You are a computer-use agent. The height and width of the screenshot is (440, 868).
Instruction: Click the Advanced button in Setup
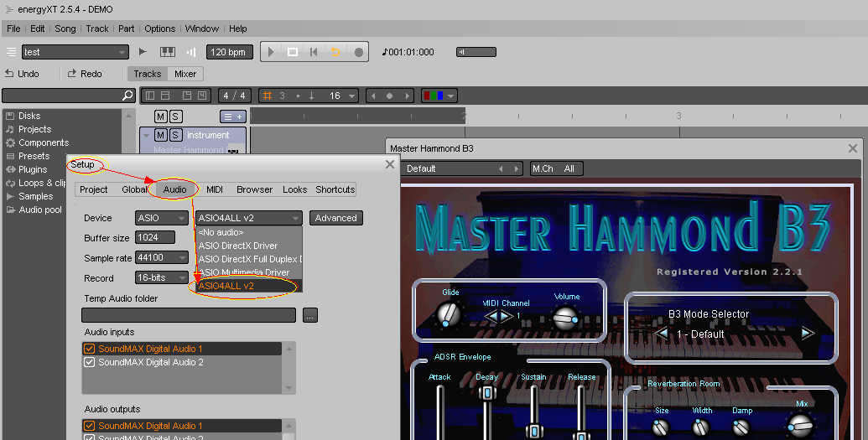[x=336, y=218]
